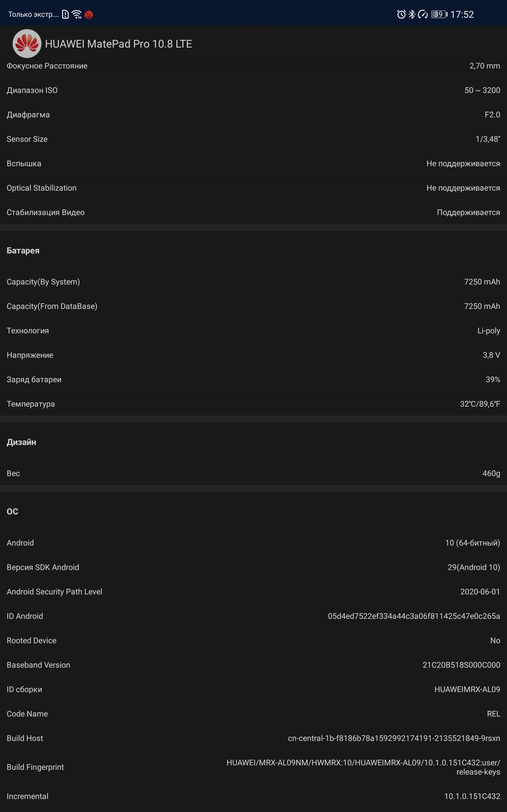Tap the Build Fingerprint row

click(253, 767)
